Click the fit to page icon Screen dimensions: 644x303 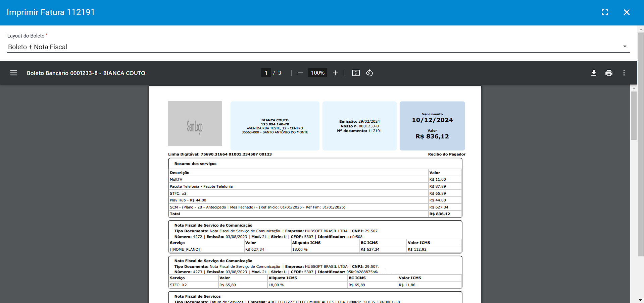point(356,73)
